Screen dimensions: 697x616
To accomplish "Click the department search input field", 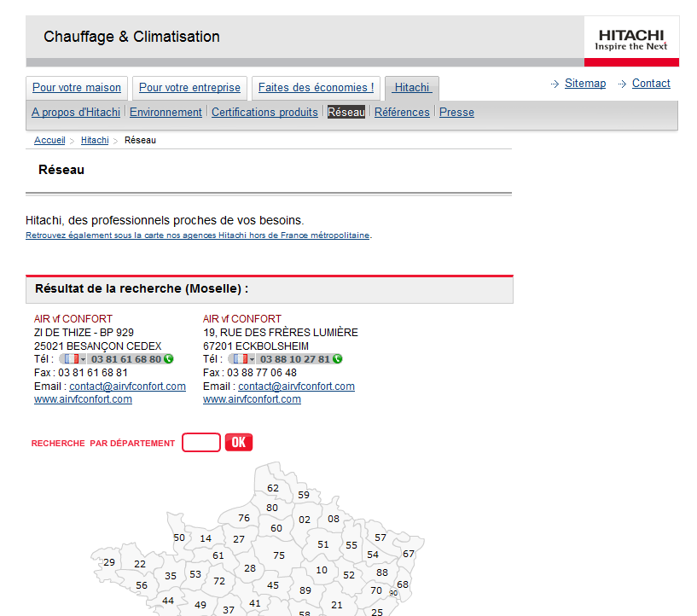I will pos(201,443).
